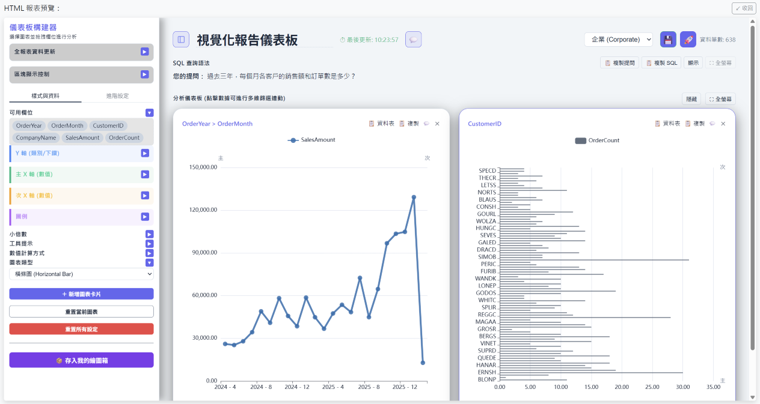This screenshot has width=760, height=404.
Task: Collapse 可用欄位 section arrow
Action: pyautogui.click(x=149, y=112)
